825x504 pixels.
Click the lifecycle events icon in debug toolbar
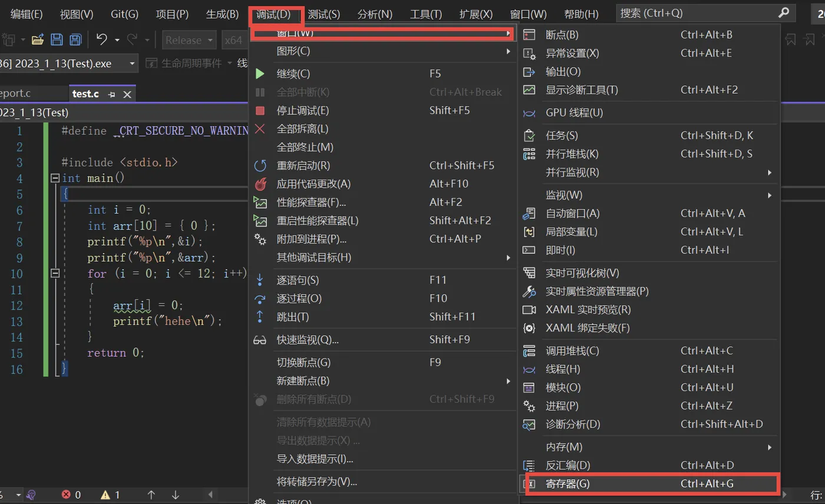tap(151, 63)
